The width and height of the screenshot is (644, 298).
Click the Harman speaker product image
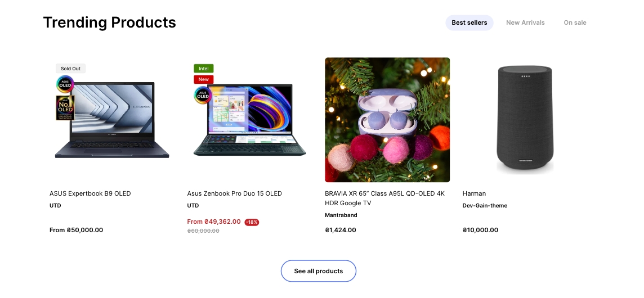click(525, 120)
